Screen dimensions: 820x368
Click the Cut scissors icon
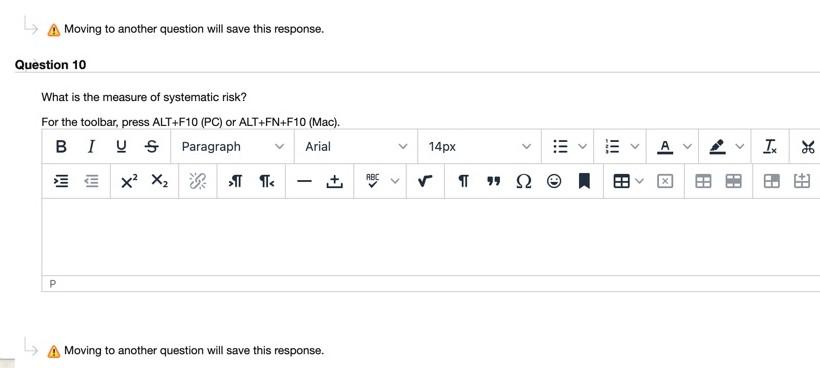click(808, 147)
